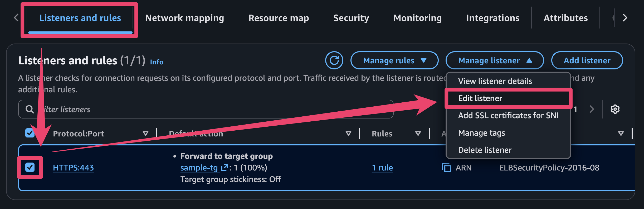Expand the Manage rules dropdown
The width and height of the screenshot is (644, 209).
pyautogui.click(x=394, y=60)
